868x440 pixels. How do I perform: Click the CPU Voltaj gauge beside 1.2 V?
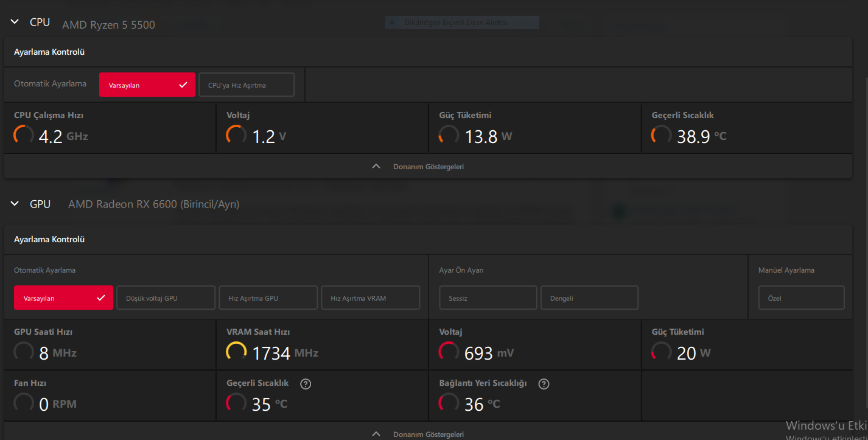point(236,135)
